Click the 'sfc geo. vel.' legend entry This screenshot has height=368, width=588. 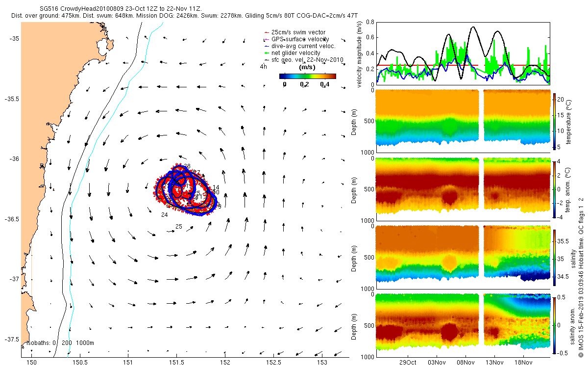[x=303, y=60]
